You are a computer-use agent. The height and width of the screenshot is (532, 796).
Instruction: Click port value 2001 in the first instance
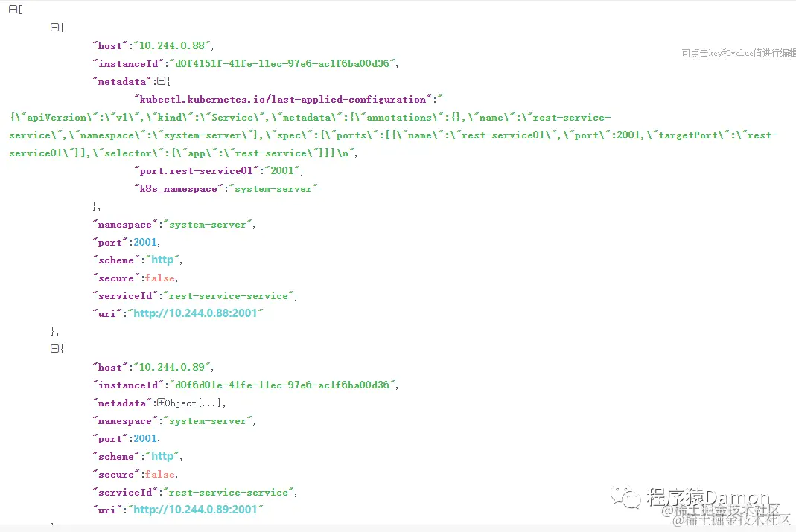tap(145, 243)
